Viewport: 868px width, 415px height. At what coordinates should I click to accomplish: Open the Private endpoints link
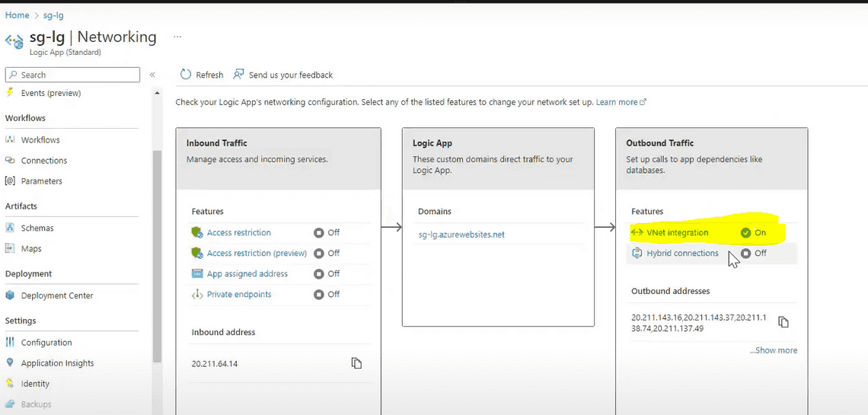click(239, 295)
